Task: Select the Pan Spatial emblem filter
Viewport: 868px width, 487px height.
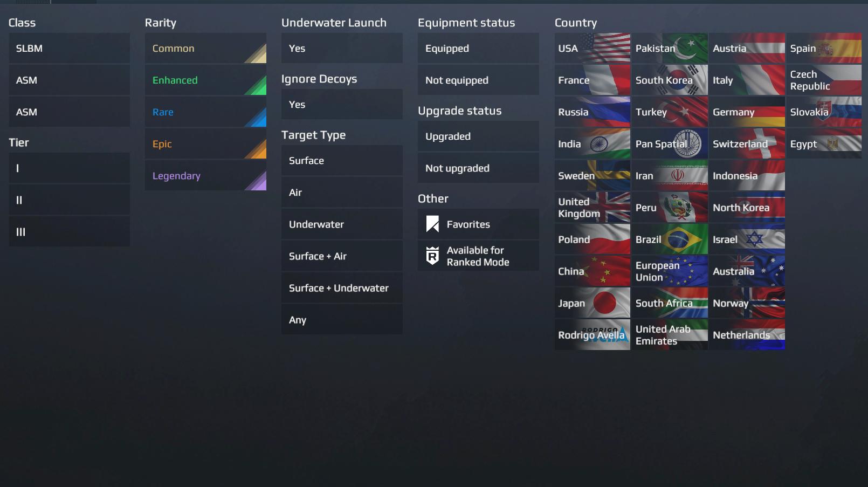Action: pyautogui.click(x=670, y=143)
